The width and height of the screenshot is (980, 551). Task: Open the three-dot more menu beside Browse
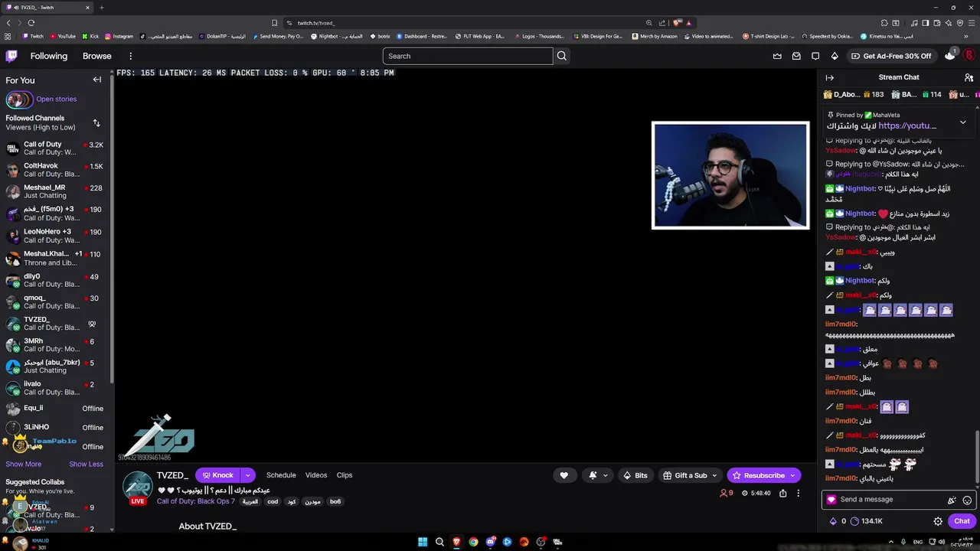pos(130,56)
